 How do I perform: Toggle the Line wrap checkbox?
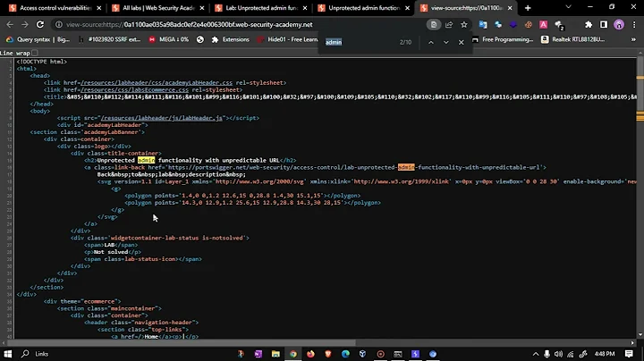[35, 53]
